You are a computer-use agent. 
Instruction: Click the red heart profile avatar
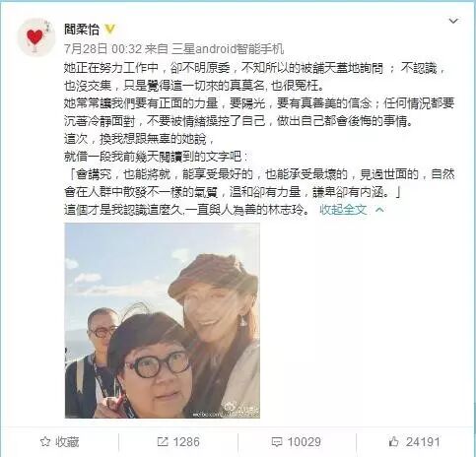(x=34, y=37)
